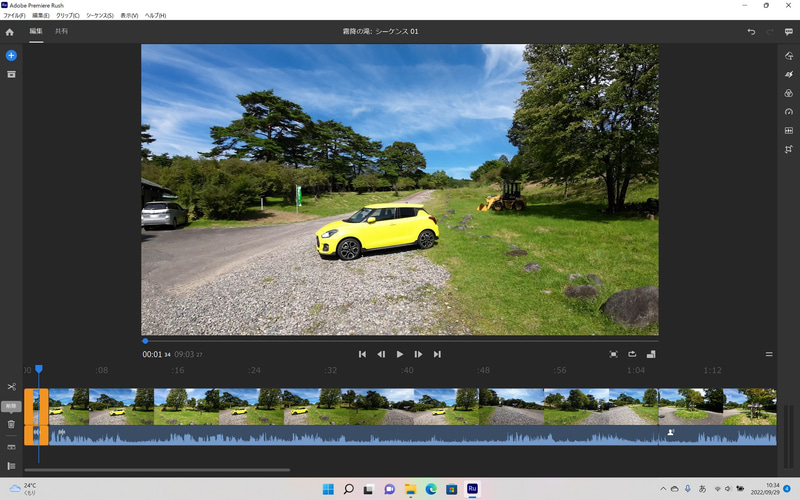Open File Explorer from the taskbar
This screenshot has width=800, height=500.
click(x=410, y=489)
